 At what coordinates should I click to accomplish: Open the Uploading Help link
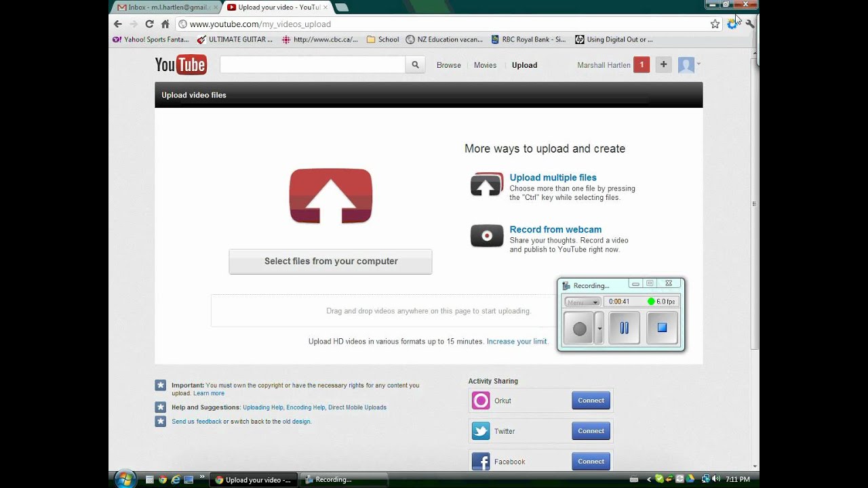tap(263, 407)
